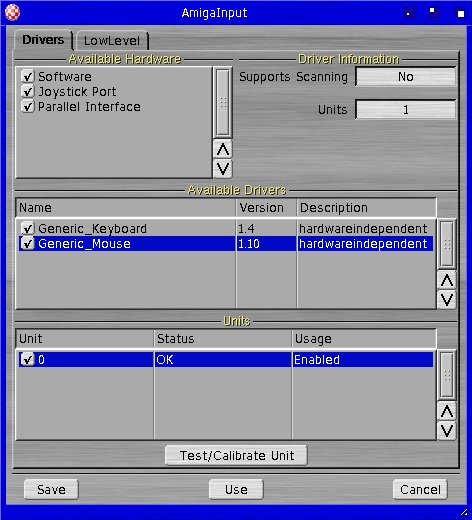Screen dimensions: 472x520
Task: Open the LowLevel tab
Action: pos(112,41)
